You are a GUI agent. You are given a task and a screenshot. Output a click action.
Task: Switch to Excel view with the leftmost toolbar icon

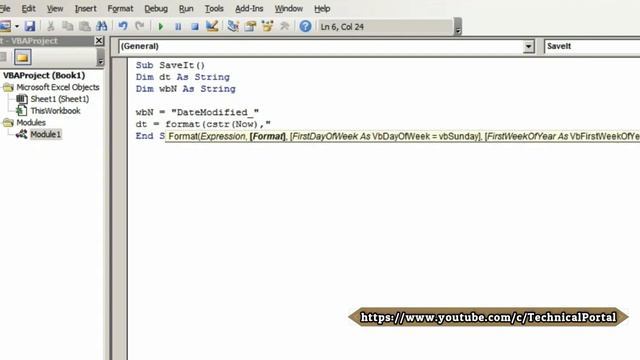click(x=5, y=27)
